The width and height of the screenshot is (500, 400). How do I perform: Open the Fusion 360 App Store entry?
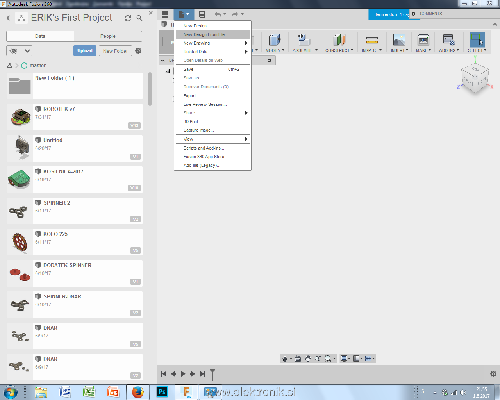(212, 157)
